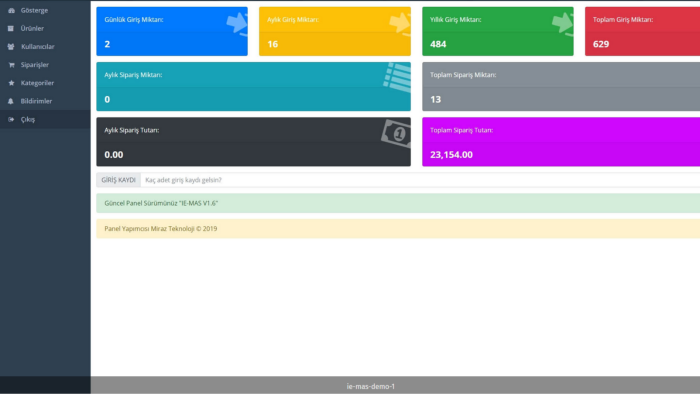This screenshot has width=700, height=394.
Task: Click the list icon on Aylık Sipariş Miktarı card
Action: [397, 77]
